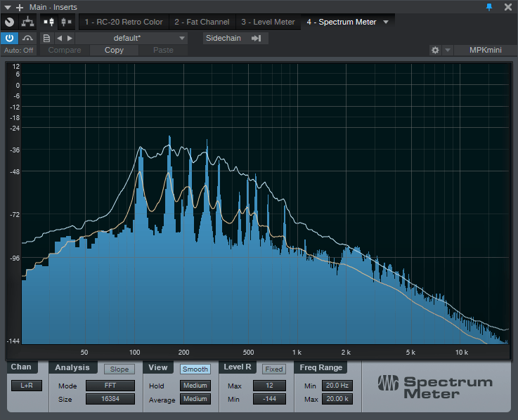Switch to the RC-20 Retro Color tab

tap(123, 22)
